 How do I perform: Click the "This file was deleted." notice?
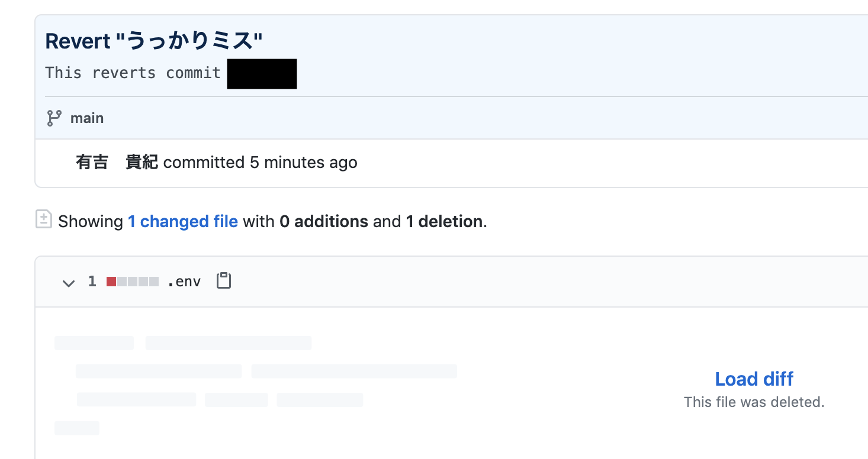tap(754, 402)
